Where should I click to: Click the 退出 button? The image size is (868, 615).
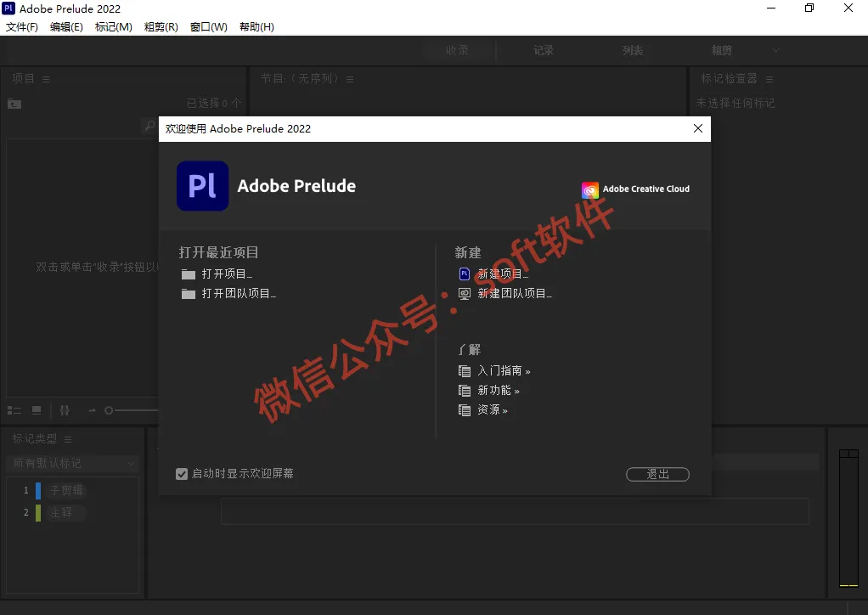(657, 474)
